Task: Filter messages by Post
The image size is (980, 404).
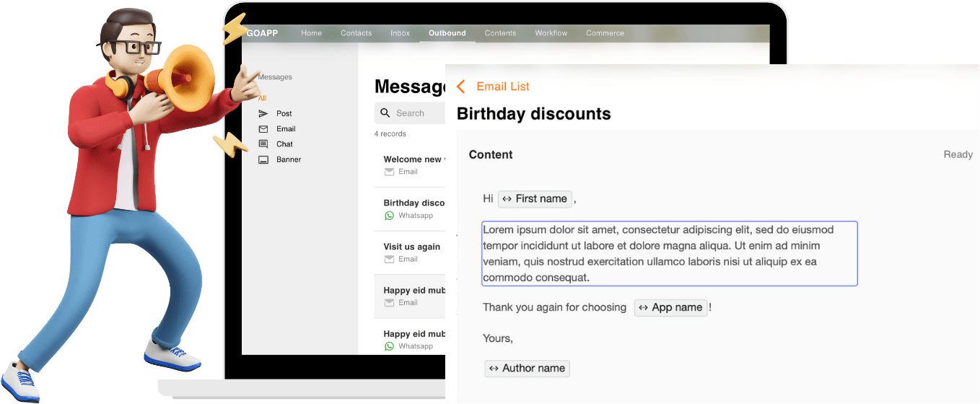Action: coord(284,113)
